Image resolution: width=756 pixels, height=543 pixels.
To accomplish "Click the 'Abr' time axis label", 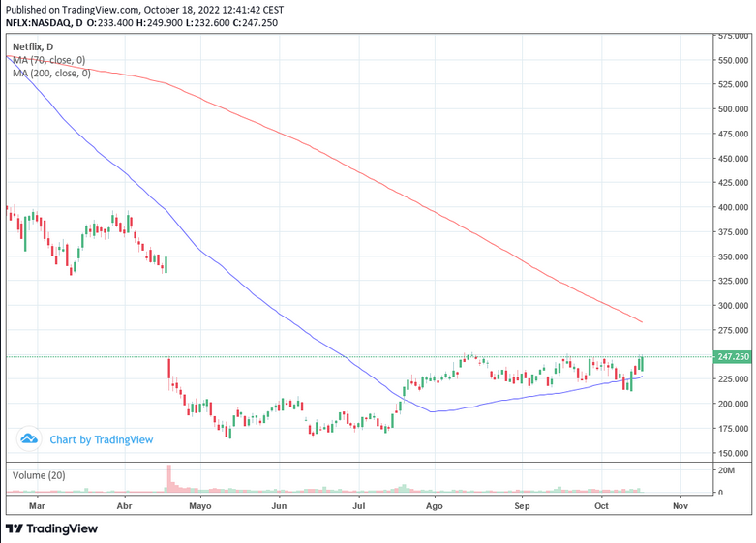I will coord(125,506).
